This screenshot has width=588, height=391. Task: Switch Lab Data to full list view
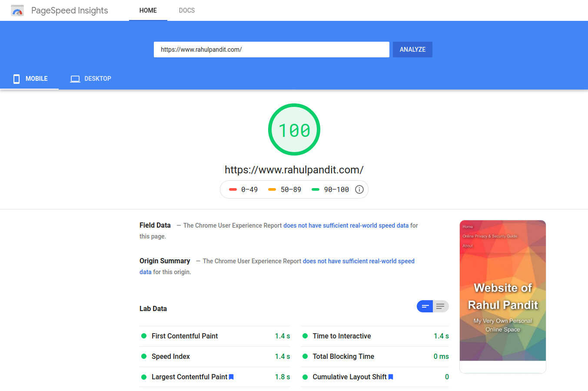point(441,306)
